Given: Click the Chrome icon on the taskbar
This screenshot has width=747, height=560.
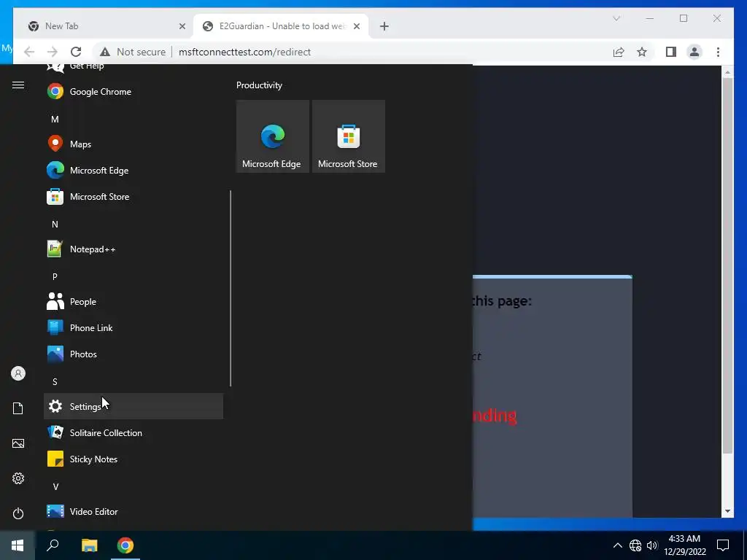Looking at the screenshot, I should pos(125,545).
